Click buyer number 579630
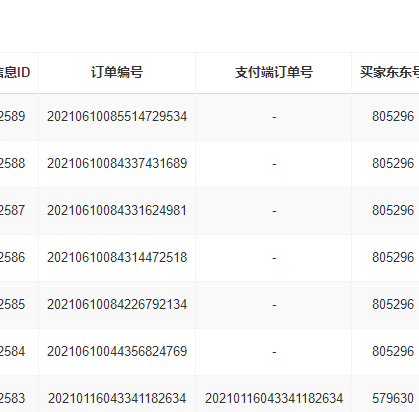 point(393,398)
